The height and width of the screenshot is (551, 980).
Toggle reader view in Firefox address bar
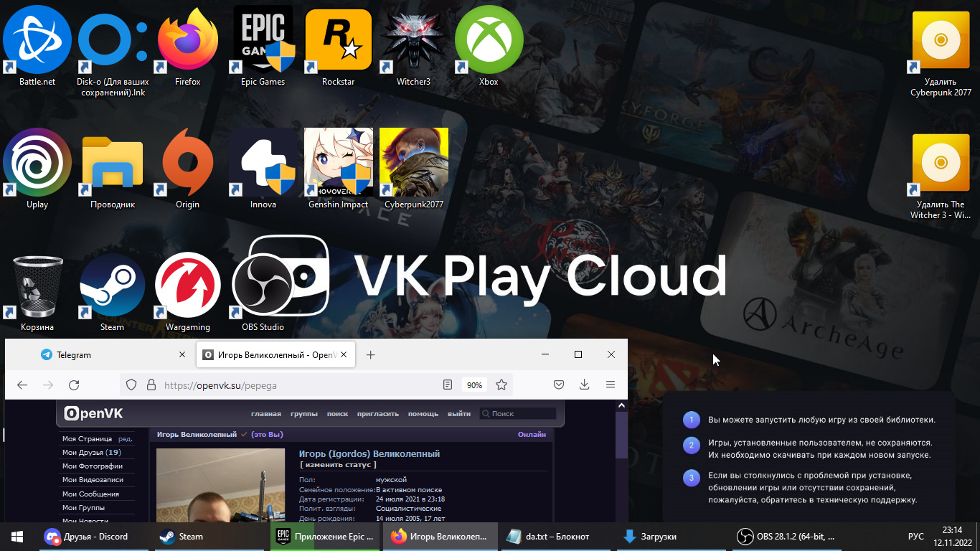click(x=448, y=385)
